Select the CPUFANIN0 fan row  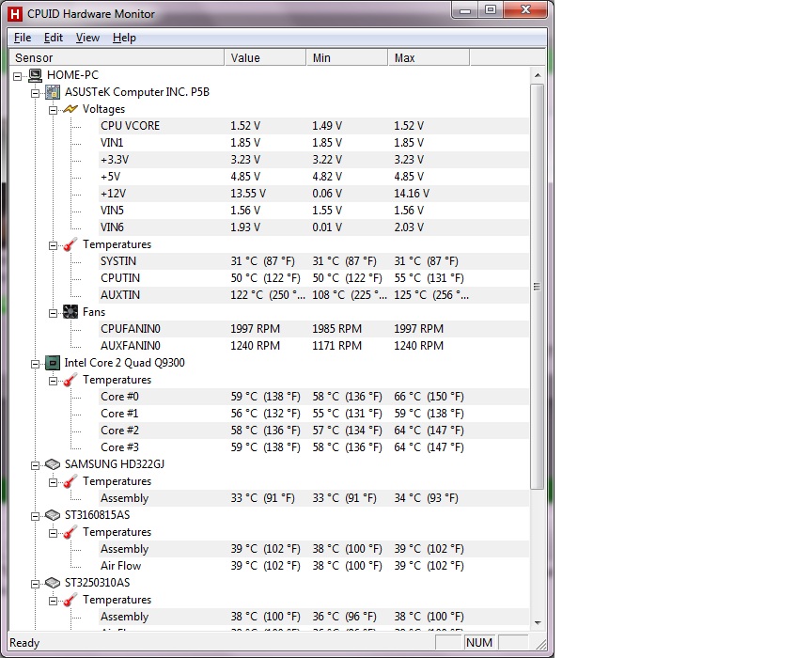314,329
